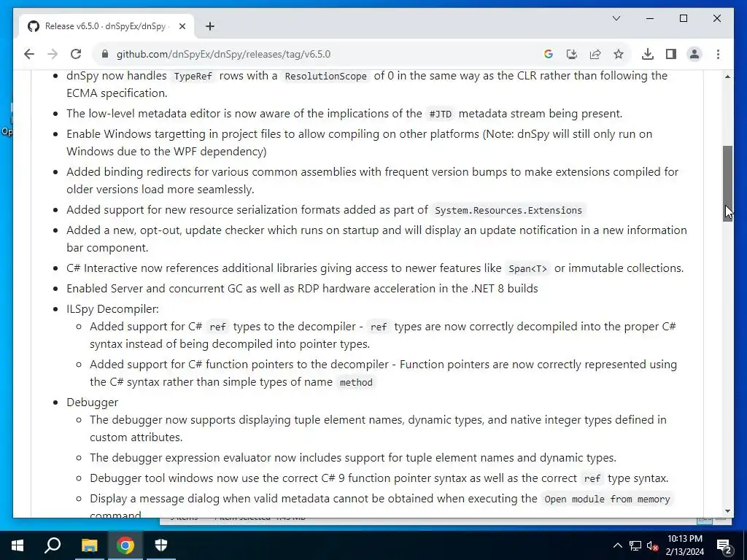Open the notification center icon
The image size is (747, 560).
(x=724, y=545)
